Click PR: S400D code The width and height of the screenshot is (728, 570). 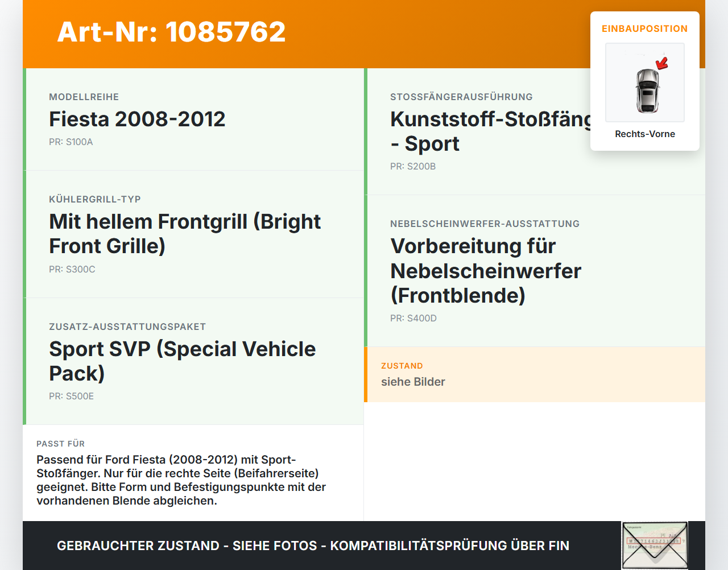pos(413,319)
